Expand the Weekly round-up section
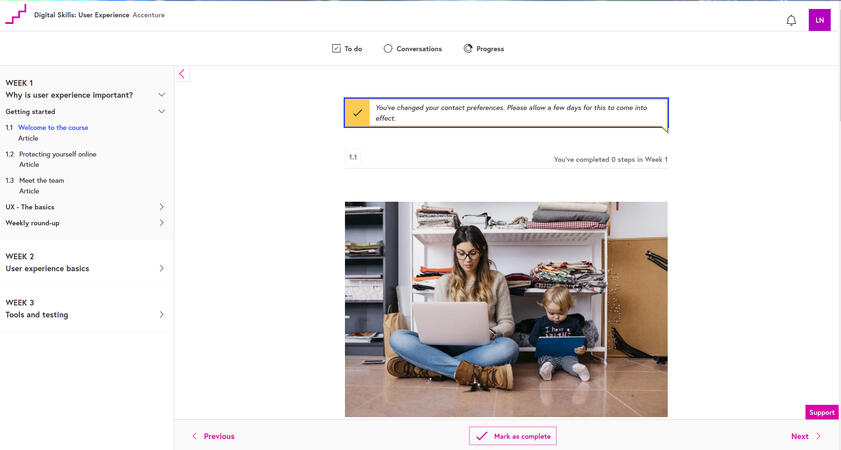Viewport: 841px width, 450px height. point(161,223)
